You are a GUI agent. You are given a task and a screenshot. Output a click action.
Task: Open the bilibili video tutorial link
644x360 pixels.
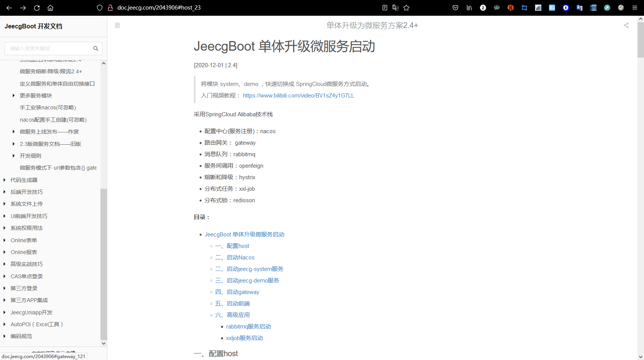tap(298, 95)
